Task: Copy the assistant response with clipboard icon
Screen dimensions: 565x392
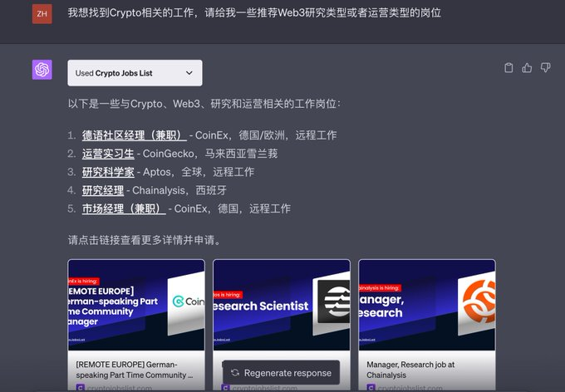Action: coord(508,68)
